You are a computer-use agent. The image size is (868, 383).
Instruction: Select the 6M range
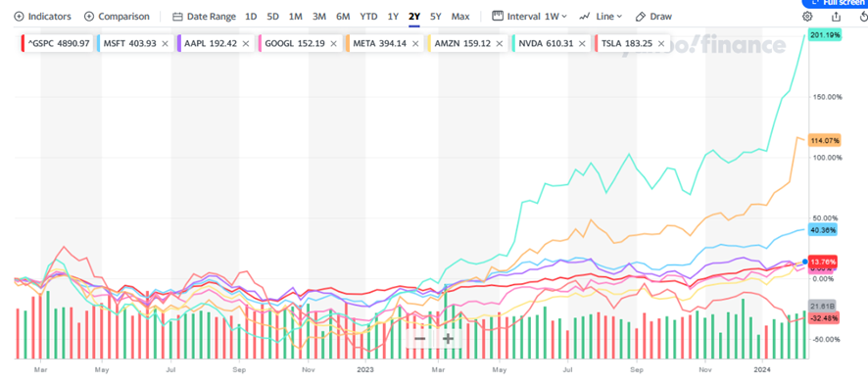click(343, 16)
